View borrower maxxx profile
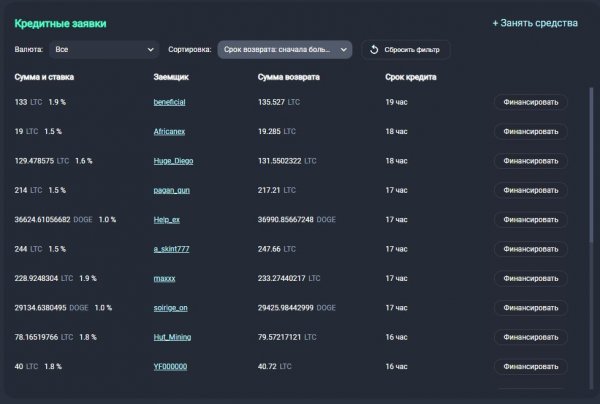600x404 pixels. point(164,278)
